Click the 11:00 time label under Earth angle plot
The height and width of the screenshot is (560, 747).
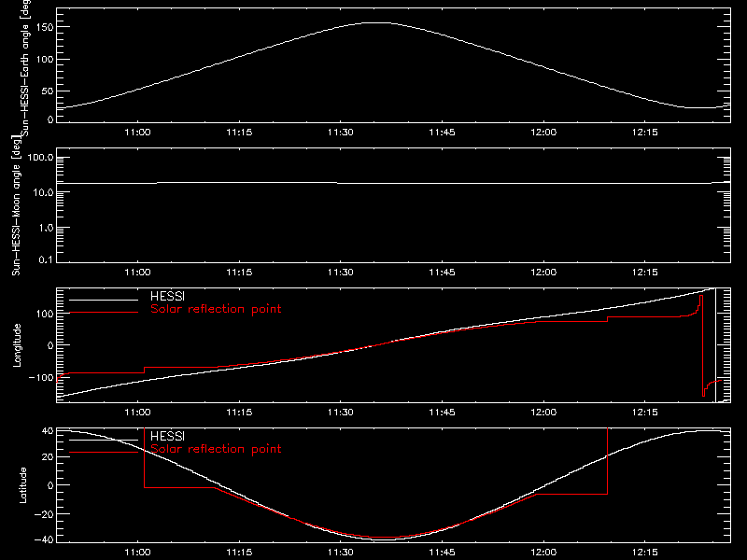tap(137, 133)
